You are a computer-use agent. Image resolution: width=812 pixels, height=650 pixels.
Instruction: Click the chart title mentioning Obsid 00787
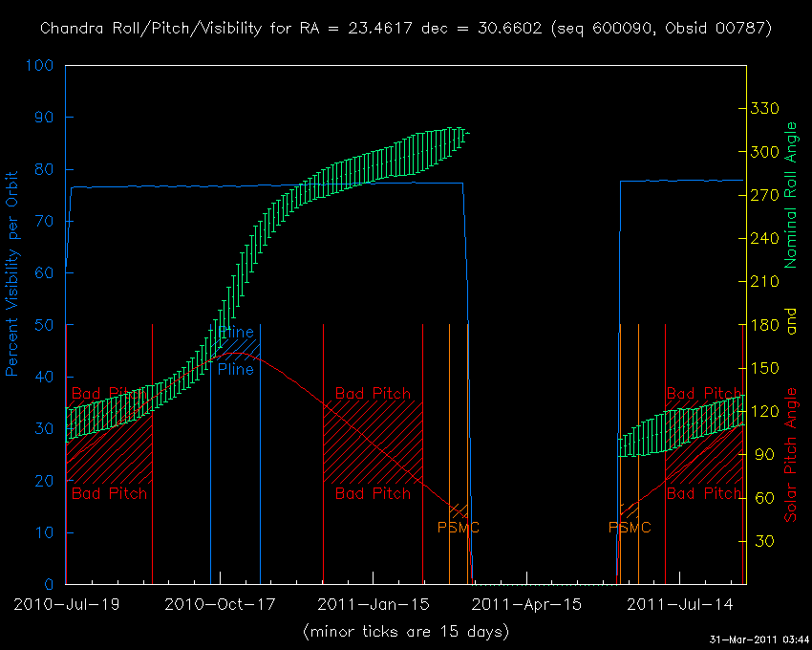(x=406, y=29)
